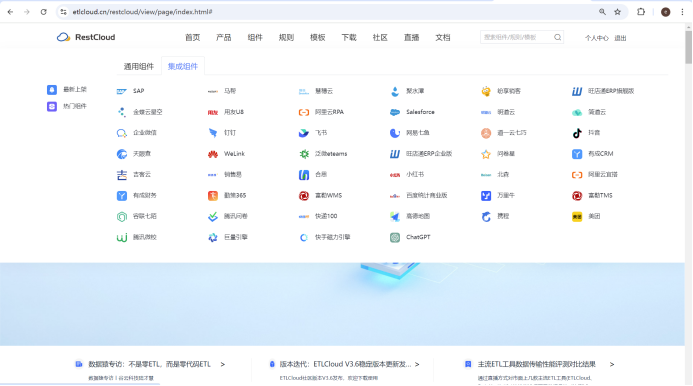The height and width of the screenshot is (386, 693).
Task: Open 个人中心 personal center link
Action: (x=597, y=38)
